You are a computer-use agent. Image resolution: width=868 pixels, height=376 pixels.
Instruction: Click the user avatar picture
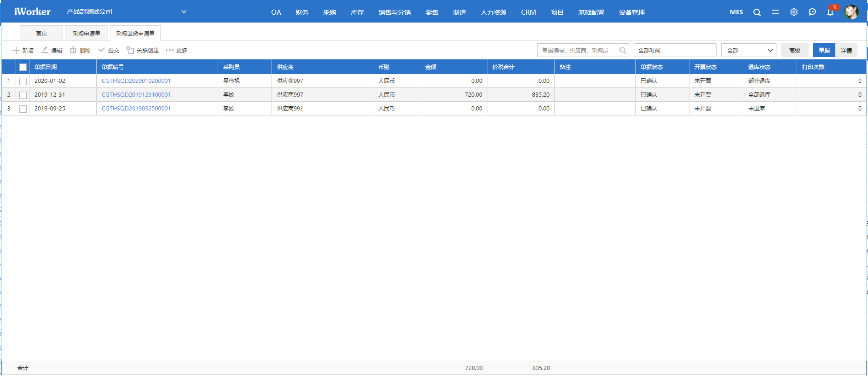pos(851,12)
